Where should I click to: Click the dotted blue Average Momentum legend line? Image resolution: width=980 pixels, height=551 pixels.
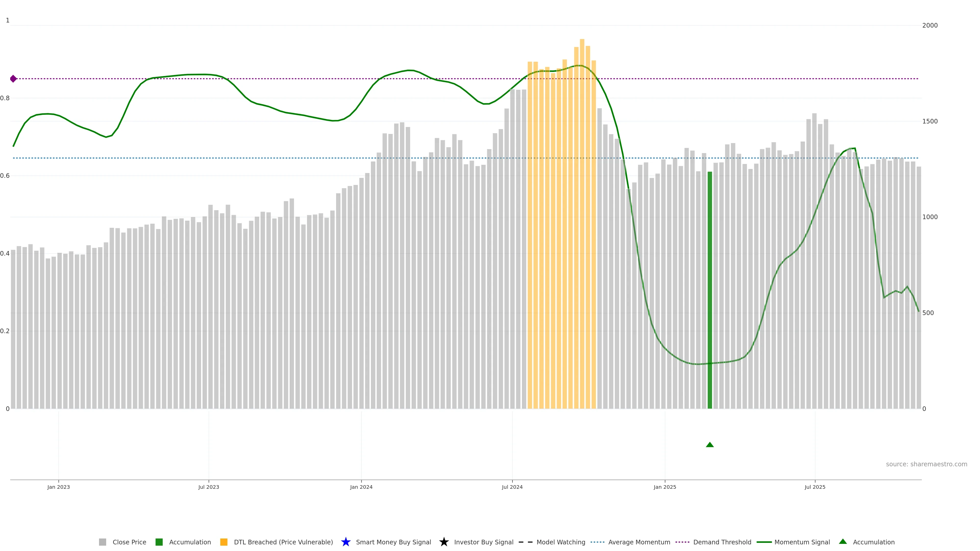597,542
